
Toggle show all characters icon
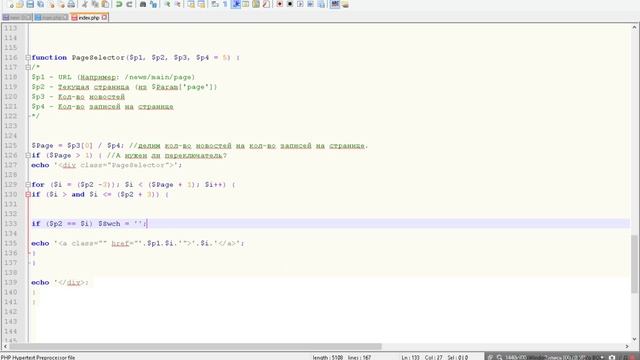coord(226,4)
